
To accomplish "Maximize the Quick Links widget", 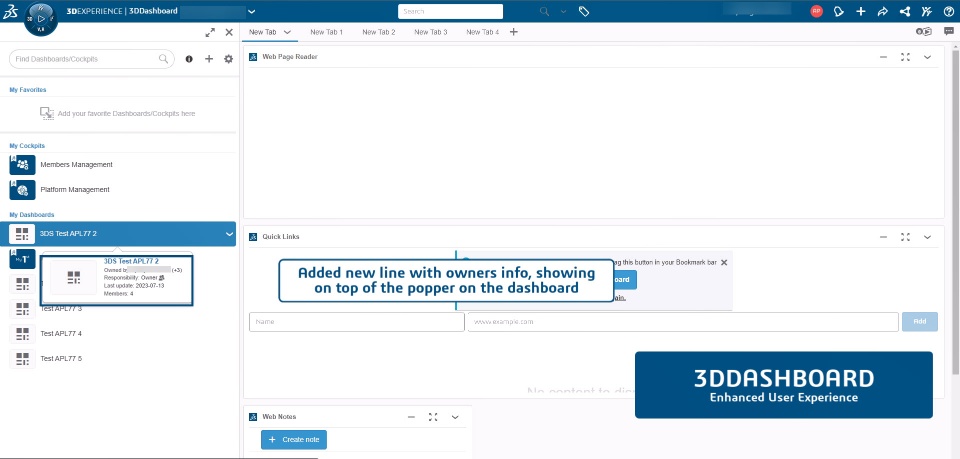I will point(905,237).
